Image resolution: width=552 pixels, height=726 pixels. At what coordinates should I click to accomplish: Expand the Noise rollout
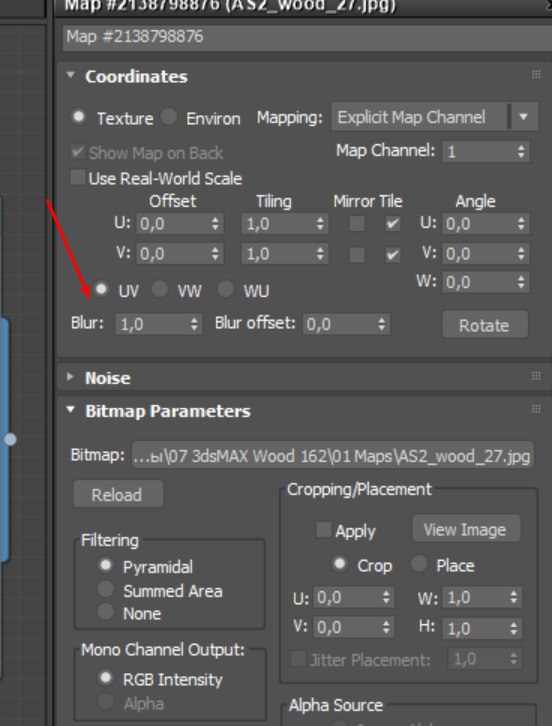pyautogui.click(x=70, y=377)
